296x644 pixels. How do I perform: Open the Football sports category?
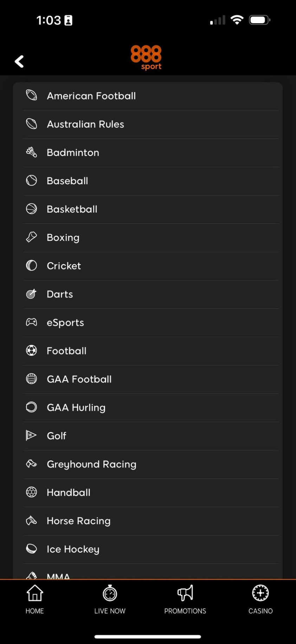(67, 351)
